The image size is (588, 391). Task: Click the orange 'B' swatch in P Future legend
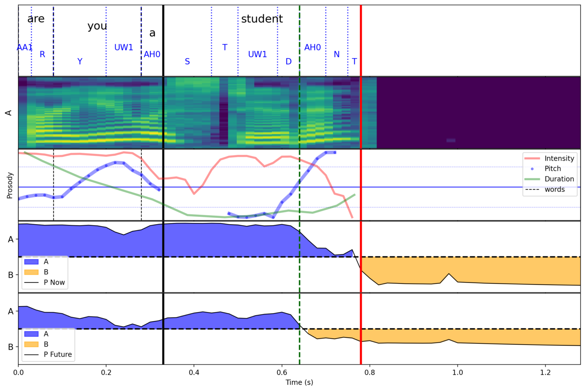(x=31, y=344)
